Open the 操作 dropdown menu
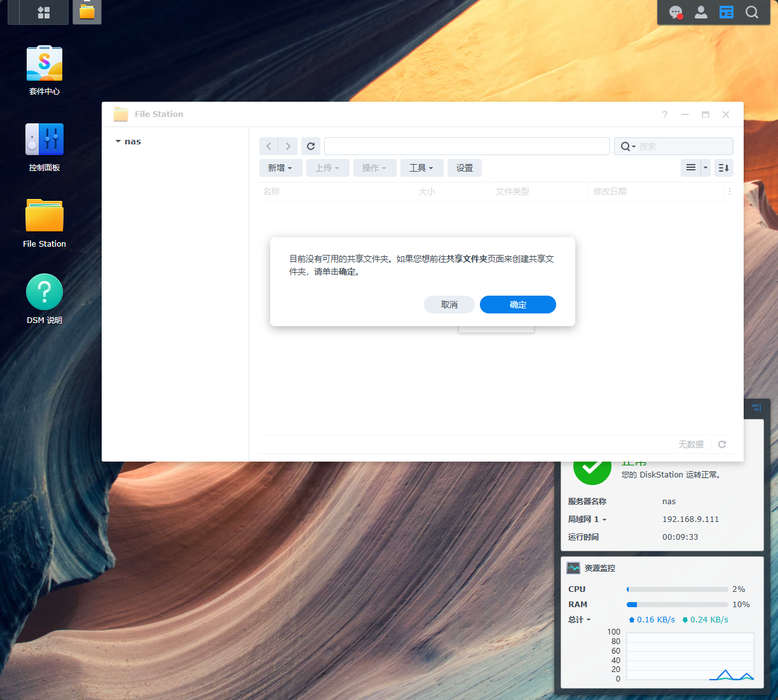 374,168
